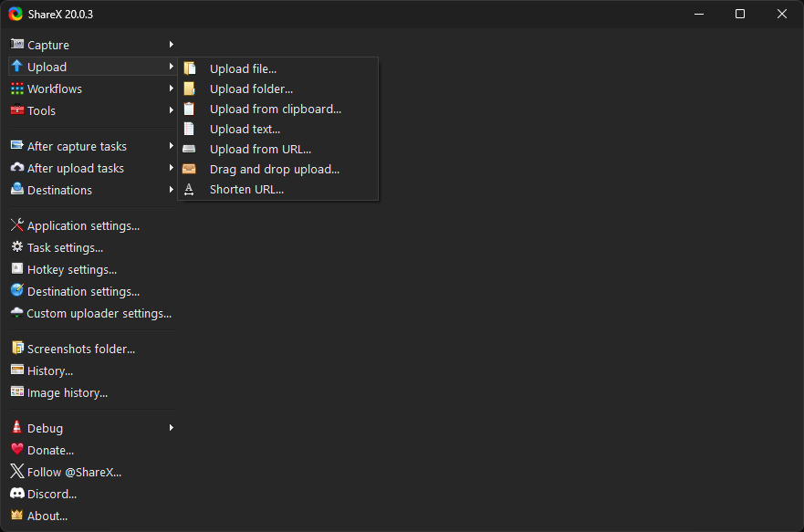Screen dimensions: 804x532
Task: Expand the Debug submenu arrow
Action: pyautogui.click(x=172, y=428)
